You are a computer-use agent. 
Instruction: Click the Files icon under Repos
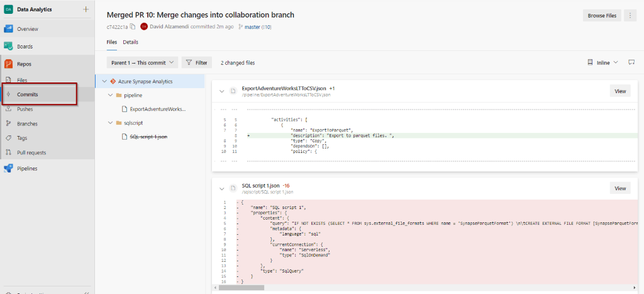point(8,80)
